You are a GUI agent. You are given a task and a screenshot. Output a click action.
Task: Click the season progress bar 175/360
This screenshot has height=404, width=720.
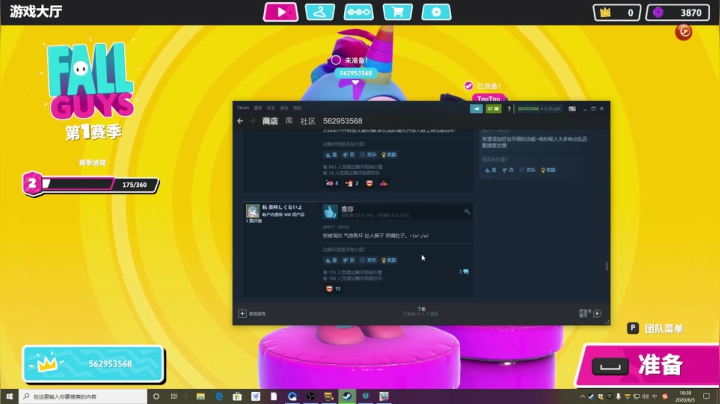point(101,185)
